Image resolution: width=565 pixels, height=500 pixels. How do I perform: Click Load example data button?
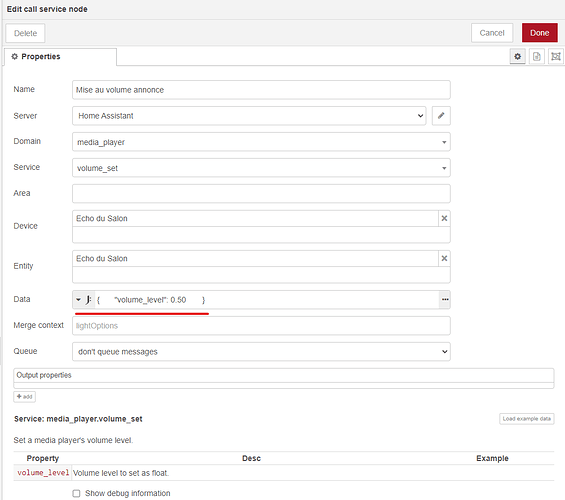(526, 419)
